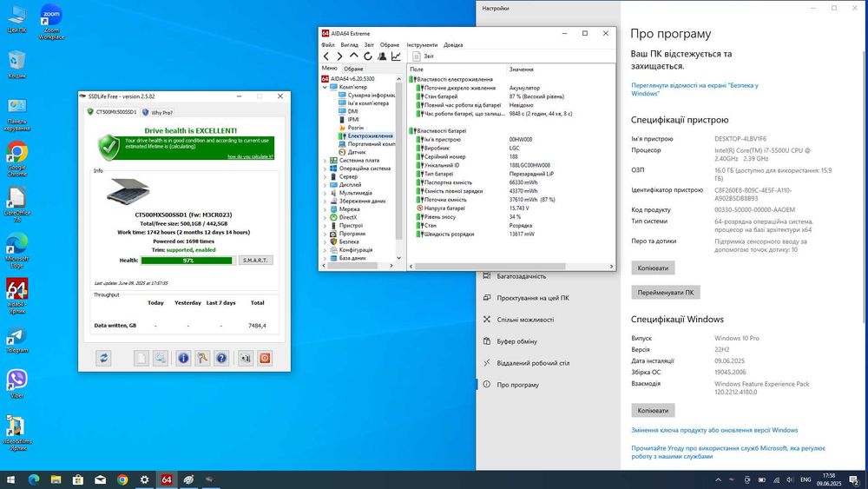
Task: Expand the Системна плата tree node
Action: point(325,160)
